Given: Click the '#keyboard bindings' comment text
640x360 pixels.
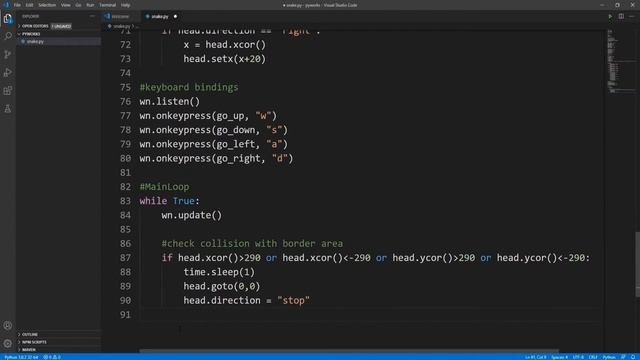Looking at the screenshot, I should click(x=189, y=87).
